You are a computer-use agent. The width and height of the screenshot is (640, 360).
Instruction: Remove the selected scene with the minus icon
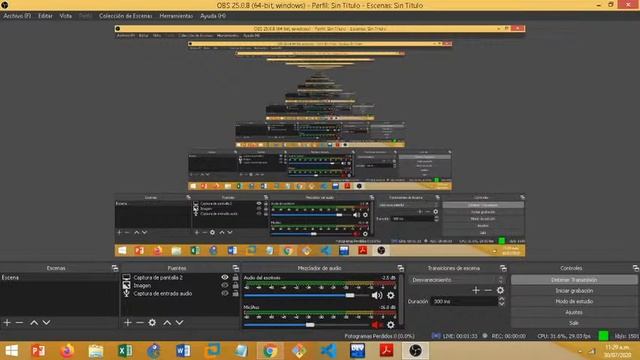coord(19,322)
